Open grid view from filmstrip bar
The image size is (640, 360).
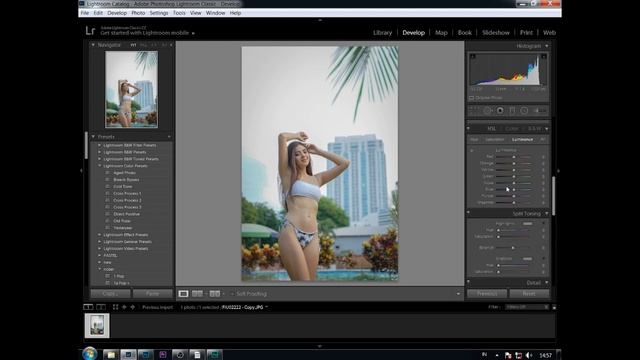[x=116, y=307]
